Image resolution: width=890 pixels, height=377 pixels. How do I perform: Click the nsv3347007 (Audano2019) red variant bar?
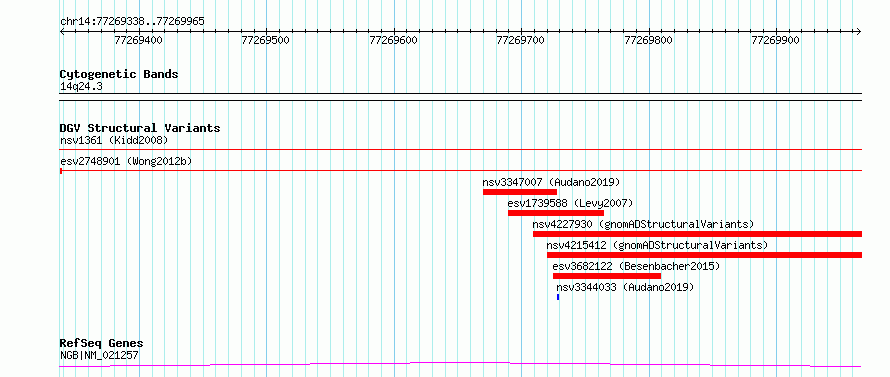tap(519, 192)
